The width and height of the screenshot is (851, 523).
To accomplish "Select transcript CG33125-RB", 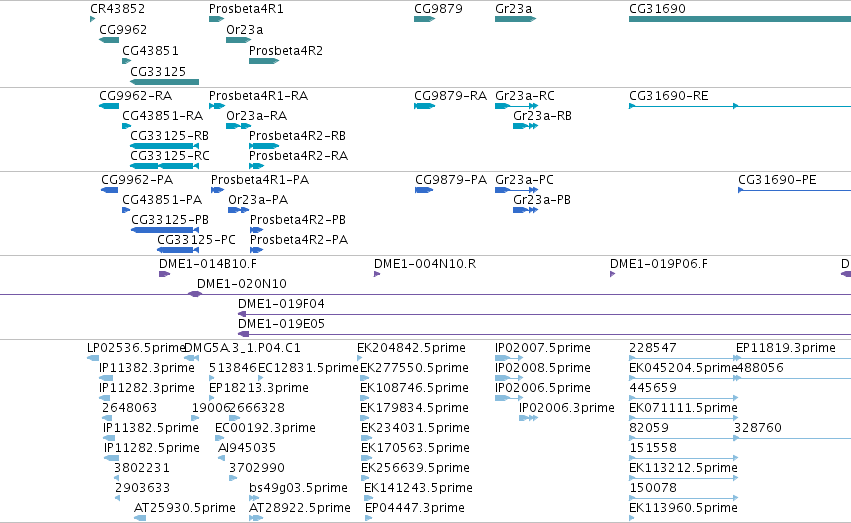I will (164, 146).
